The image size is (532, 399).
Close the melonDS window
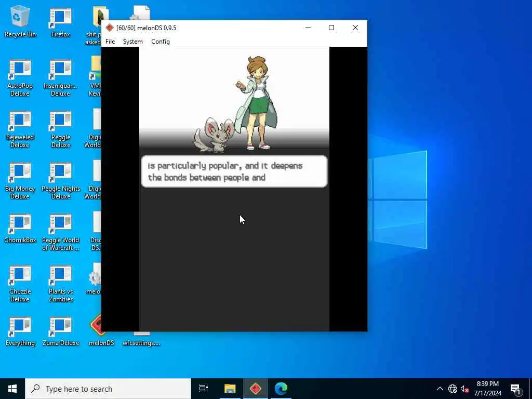pyautogui.click(x=355, y=28)
